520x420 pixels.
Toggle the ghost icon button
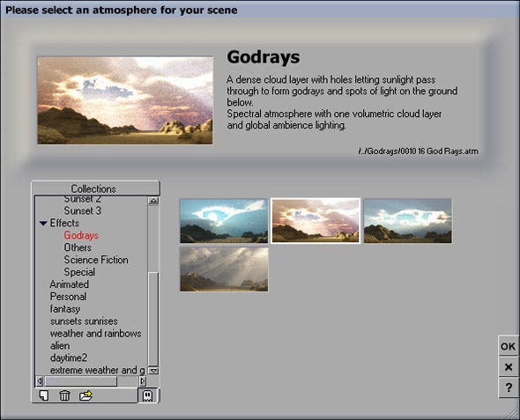pos(147,395)
